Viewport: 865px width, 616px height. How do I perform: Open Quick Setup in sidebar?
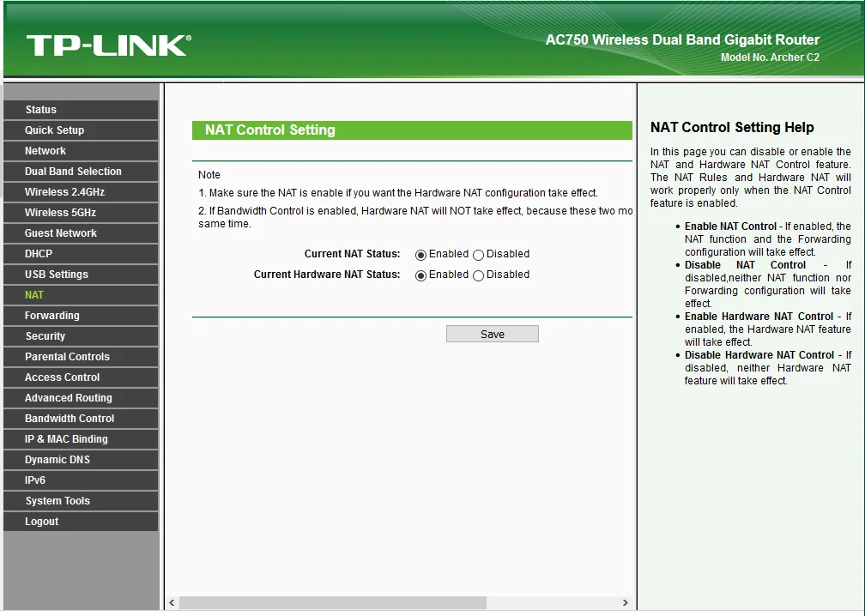click(x=81, y=130)
